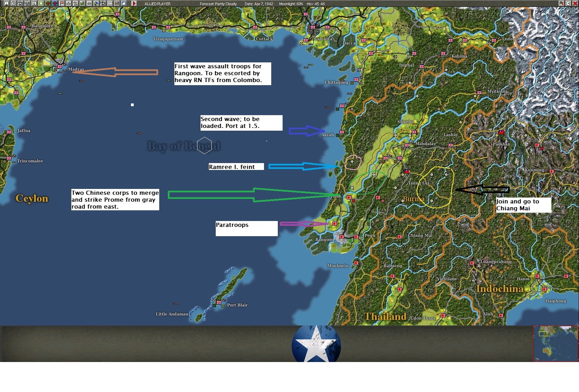The image size is (579, 392).
Task: Select the red plane on green icon
Action: click(x=48, y=3)
